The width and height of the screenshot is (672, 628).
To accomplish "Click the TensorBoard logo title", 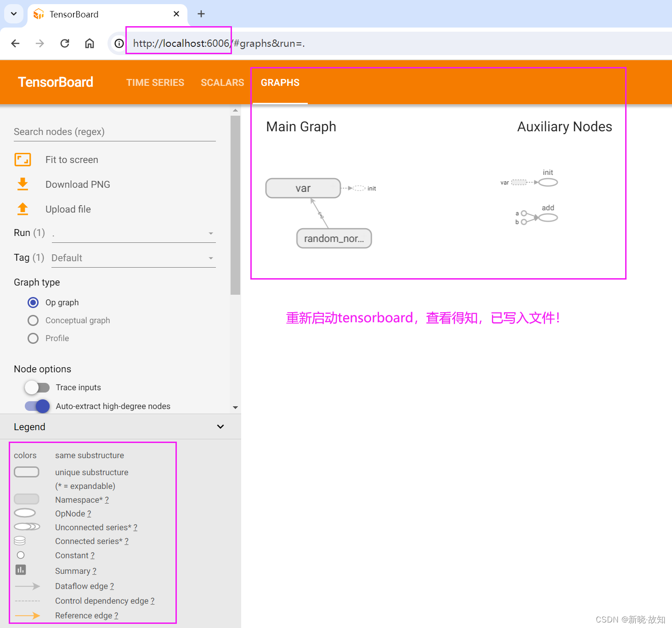I will [56, 82].
